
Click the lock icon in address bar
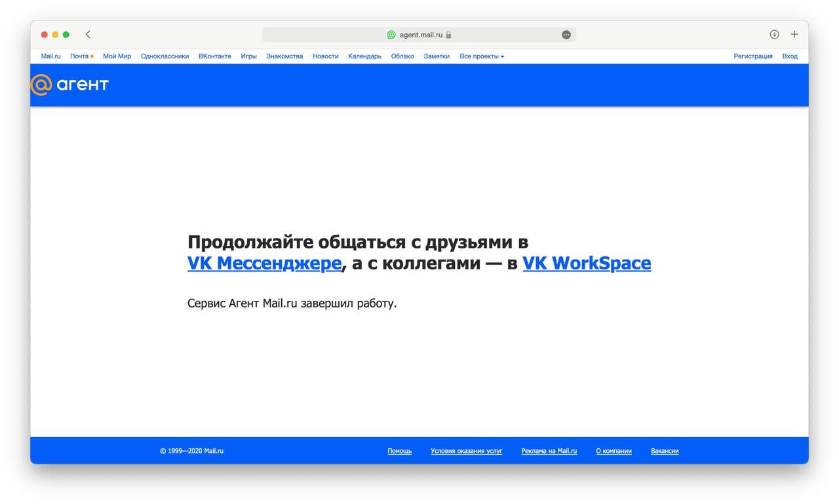[448, 35]
